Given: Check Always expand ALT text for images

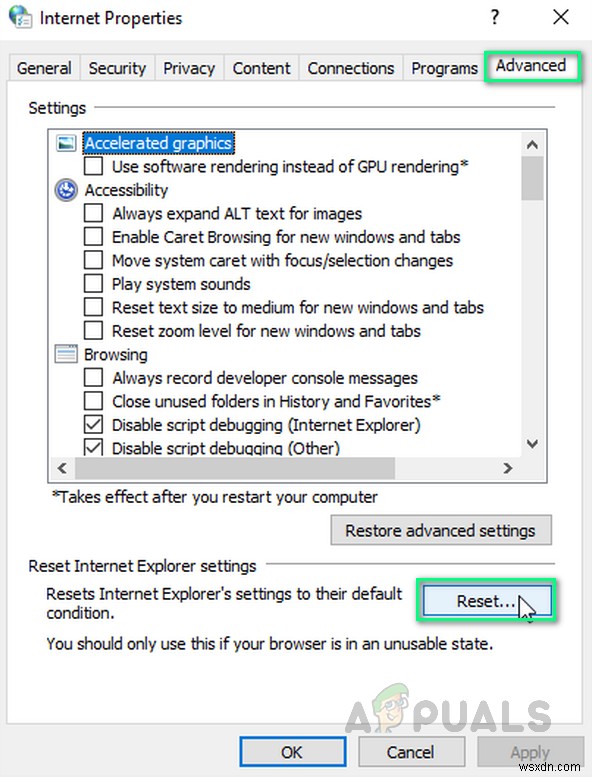Looking at the screenshot, I should (93, 214).
